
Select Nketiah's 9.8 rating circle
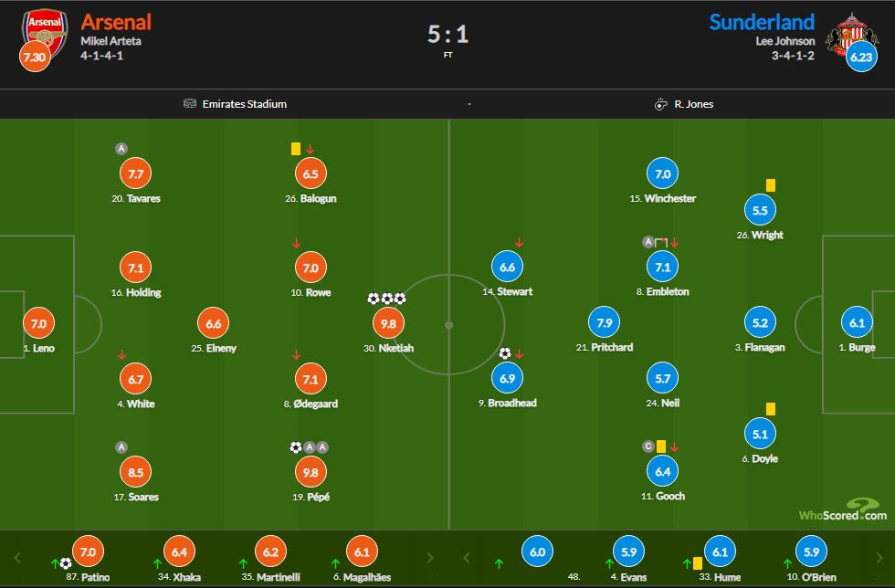point(388,324)
